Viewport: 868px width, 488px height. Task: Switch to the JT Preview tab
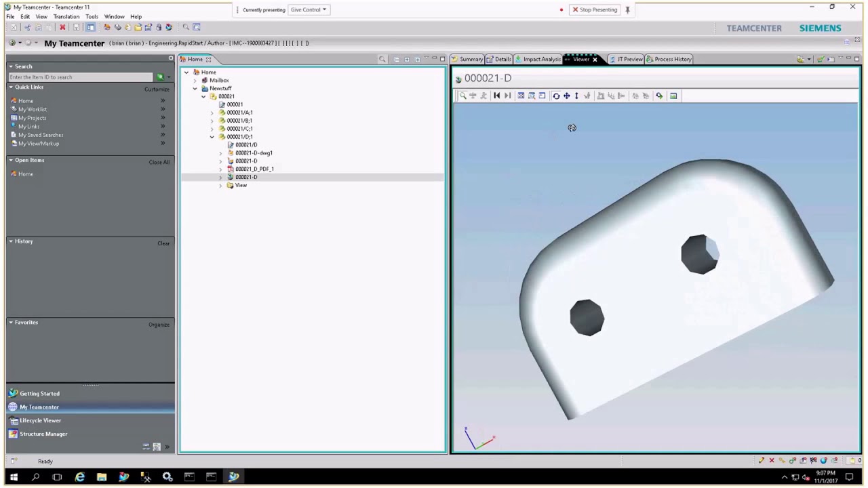click(626, 59)
